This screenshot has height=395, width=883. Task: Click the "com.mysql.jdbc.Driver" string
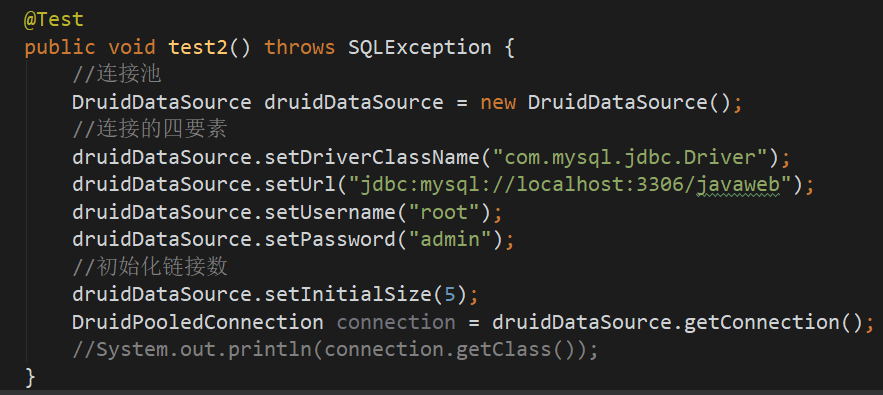click(x=631, y=157)
